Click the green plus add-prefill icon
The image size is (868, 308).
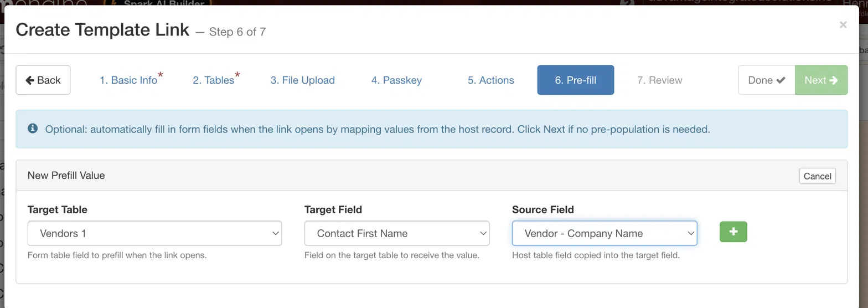point(733,232)
